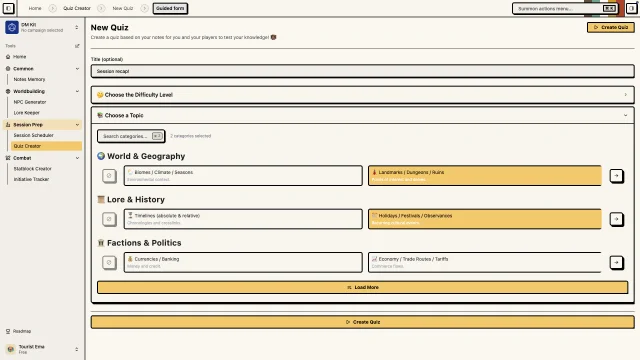Open the campaign switcher arrows
The width and height of the screenshot is (640, 360).
[x=77, y=27]
